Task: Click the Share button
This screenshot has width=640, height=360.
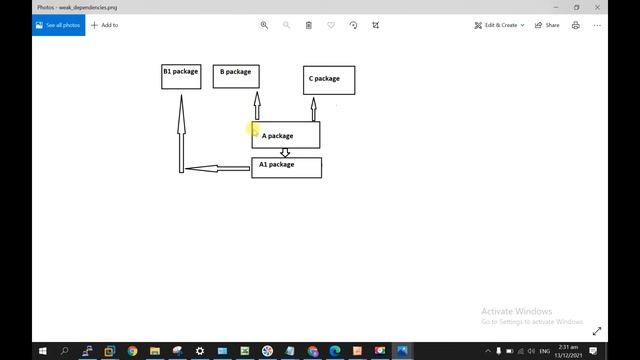Action: pos(547,25)
